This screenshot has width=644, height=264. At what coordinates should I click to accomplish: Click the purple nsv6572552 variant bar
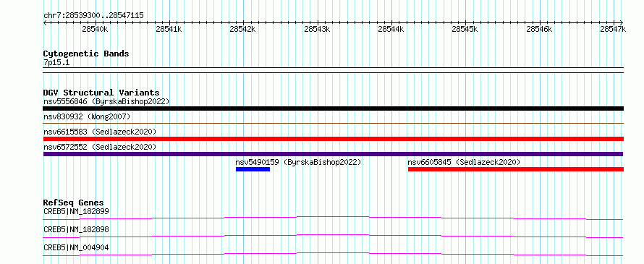pyautogui.click(x=333, y=154)
